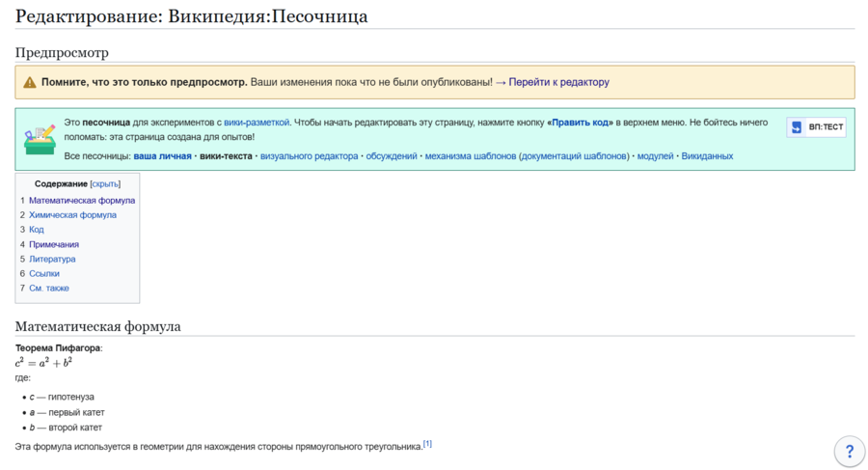
Task: Select 'Ссылки' entry in contents
Action: (44, 273)
